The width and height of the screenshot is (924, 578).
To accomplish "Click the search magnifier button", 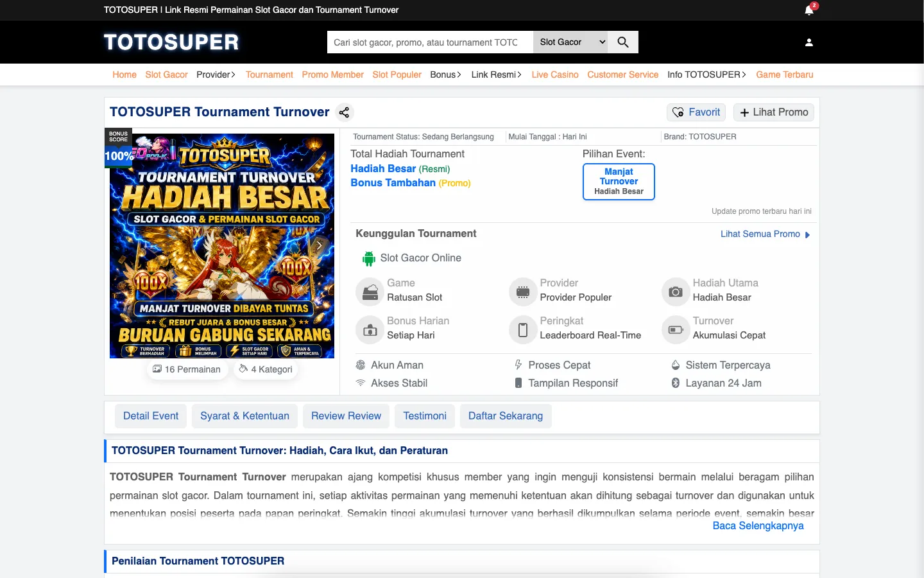I will pyautogui.click(x=623, y=42).
